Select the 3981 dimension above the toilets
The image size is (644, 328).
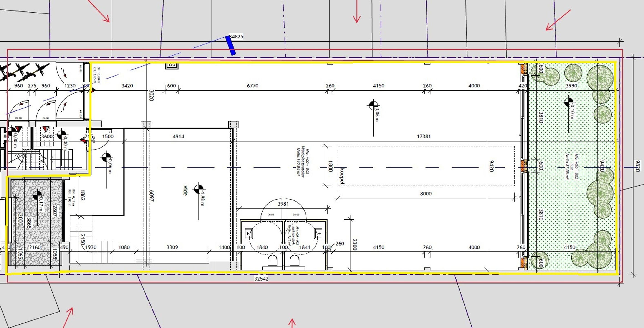tap(283, 204)
